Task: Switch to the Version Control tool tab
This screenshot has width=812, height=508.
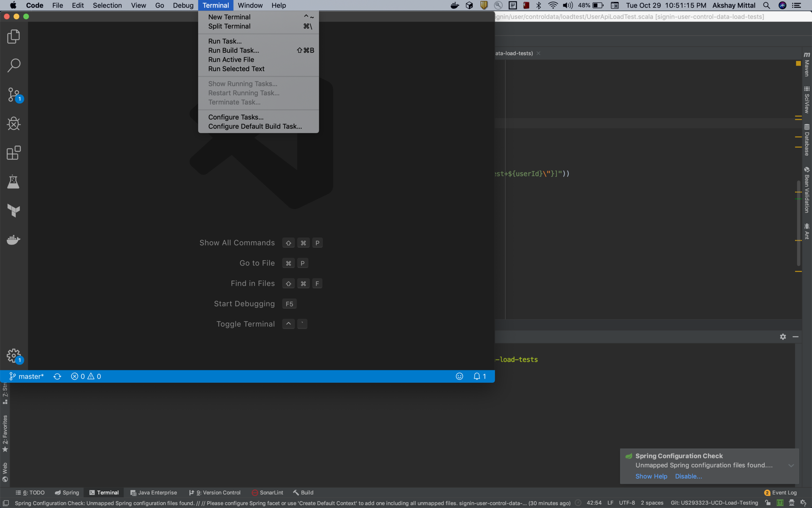Action: coord(215,493)
